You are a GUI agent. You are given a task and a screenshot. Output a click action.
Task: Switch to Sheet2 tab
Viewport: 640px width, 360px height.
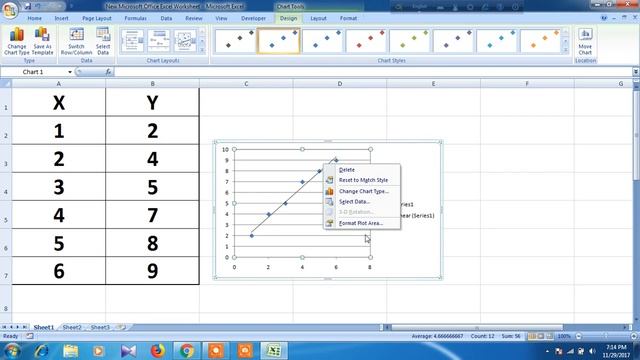[72, 327]
